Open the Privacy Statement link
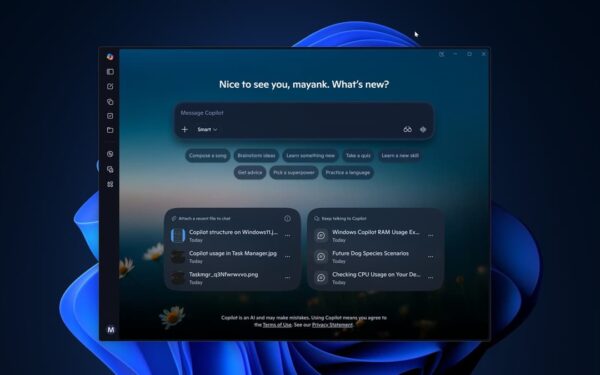 (332, 325)
